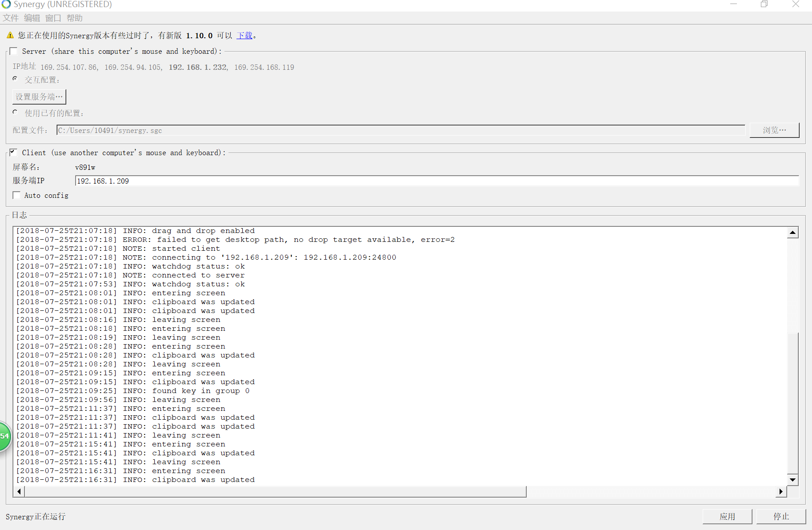Uncheck the Client checkbox
This screenshot has width=812, height=530.
[x=14, y=153]
